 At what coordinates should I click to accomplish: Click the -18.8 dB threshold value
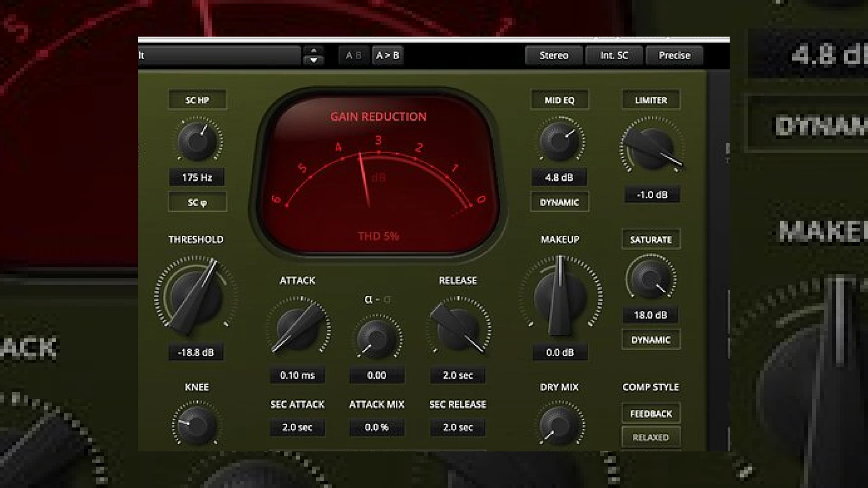coord(196,352)
